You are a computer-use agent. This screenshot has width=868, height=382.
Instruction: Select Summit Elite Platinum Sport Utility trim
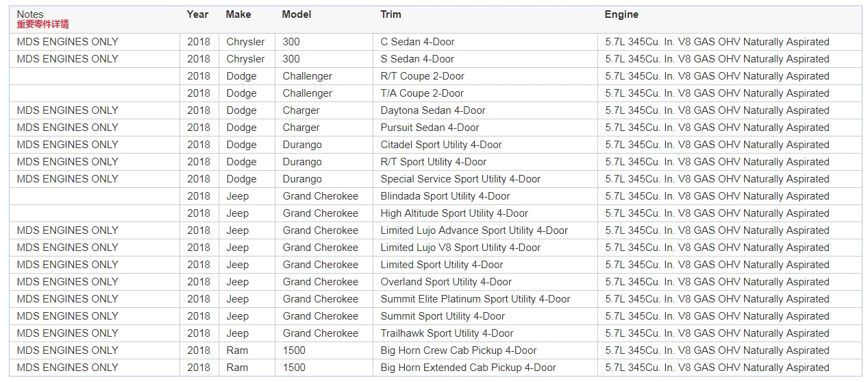[x=475, y=299]
